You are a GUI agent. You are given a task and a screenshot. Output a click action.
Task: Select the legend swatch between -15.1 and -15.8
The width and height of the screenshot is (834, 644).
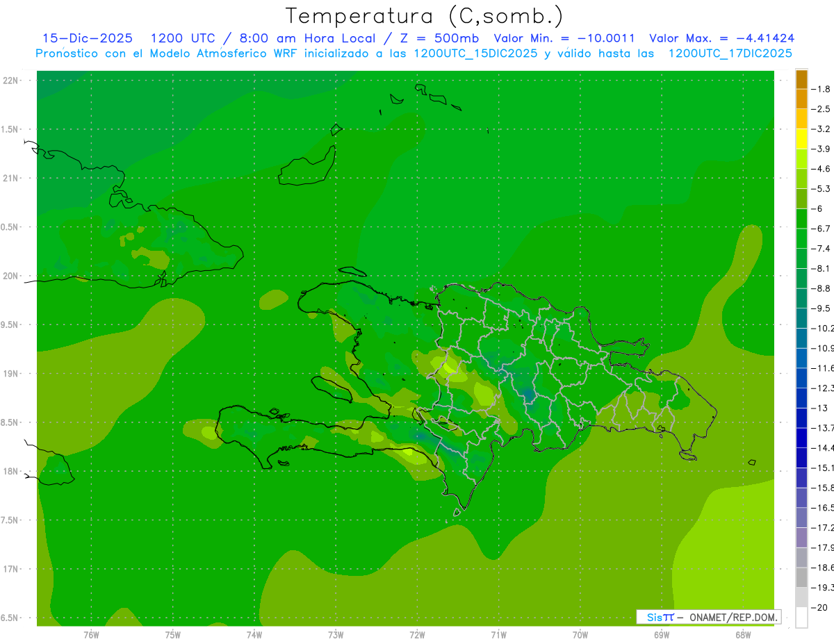tap(801, 478)
